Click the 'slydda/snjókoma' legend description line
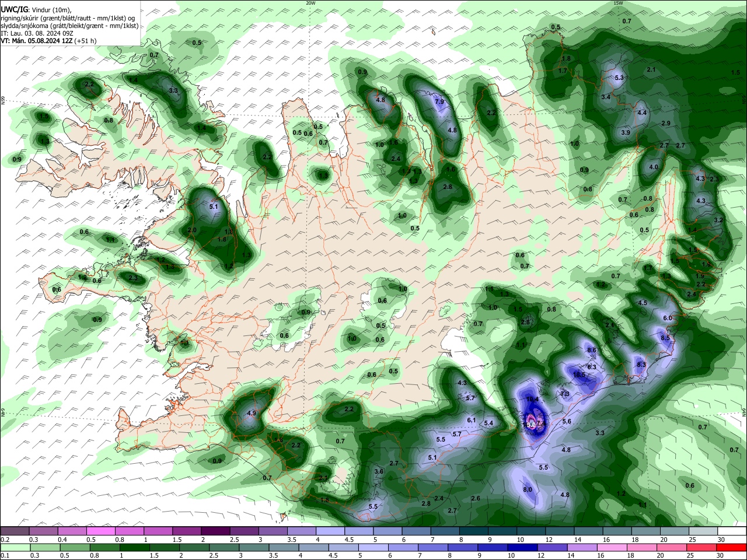The width and height of the screenshot is (747, 560). 69,26
